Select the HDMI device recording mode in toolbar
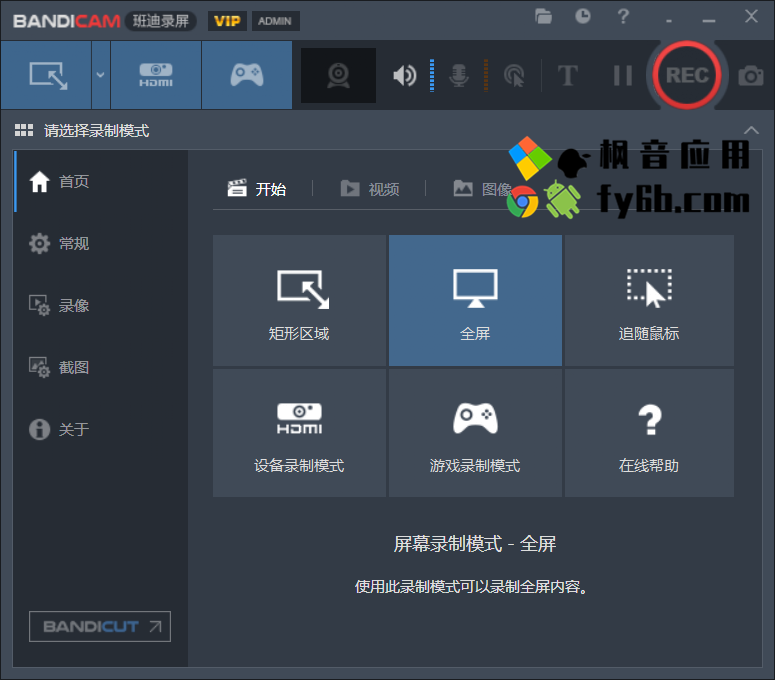The width and height of the screenshot is (775, 680). click(156, 75)
